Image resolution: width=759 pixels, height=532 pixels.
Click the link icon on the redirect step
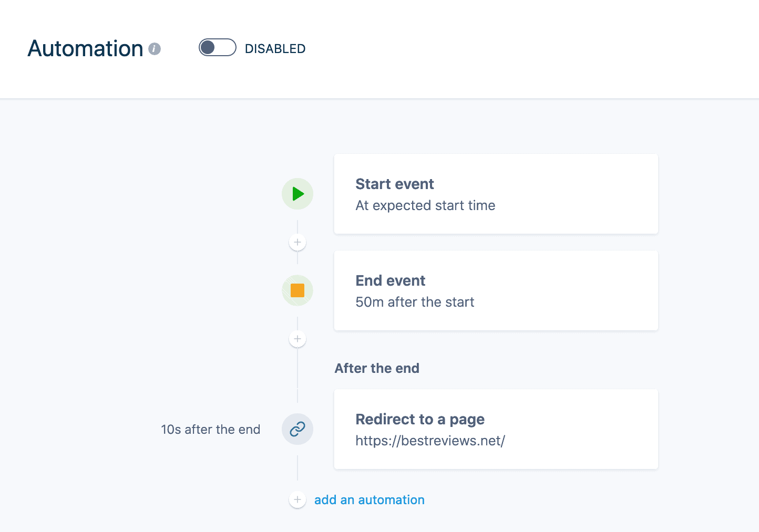(298, 429)
